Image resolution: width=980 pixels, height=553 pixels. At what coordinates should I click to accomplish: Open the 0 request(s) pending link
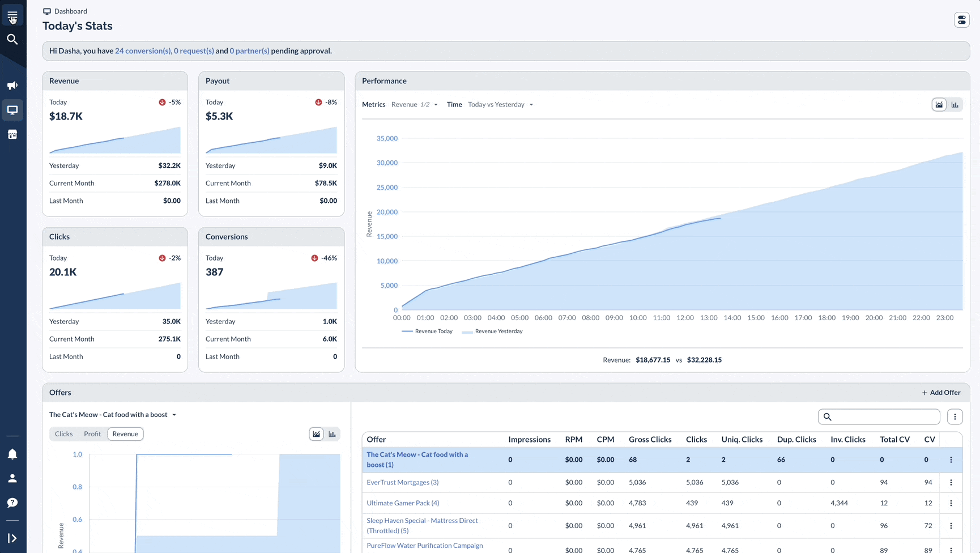194,51
